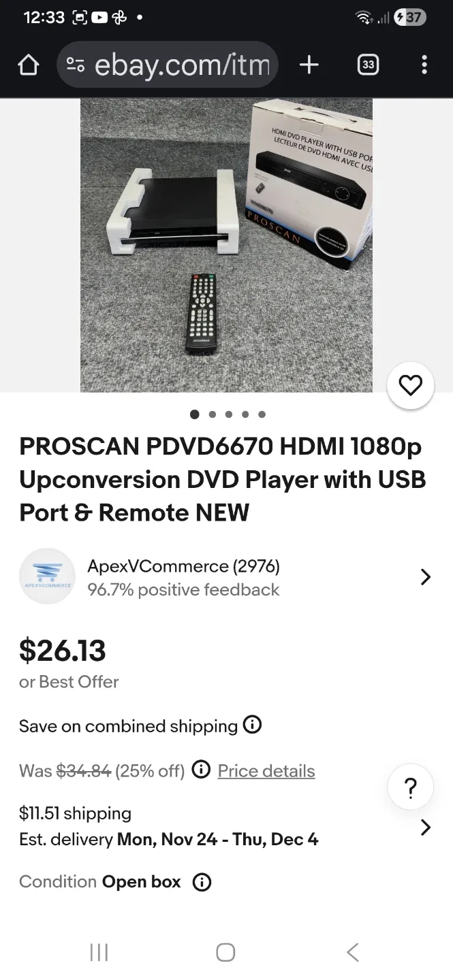Tap the ApexVCommerce seller avatar
The width and height of the screenshot is (453, 980).
coord(47,576)
